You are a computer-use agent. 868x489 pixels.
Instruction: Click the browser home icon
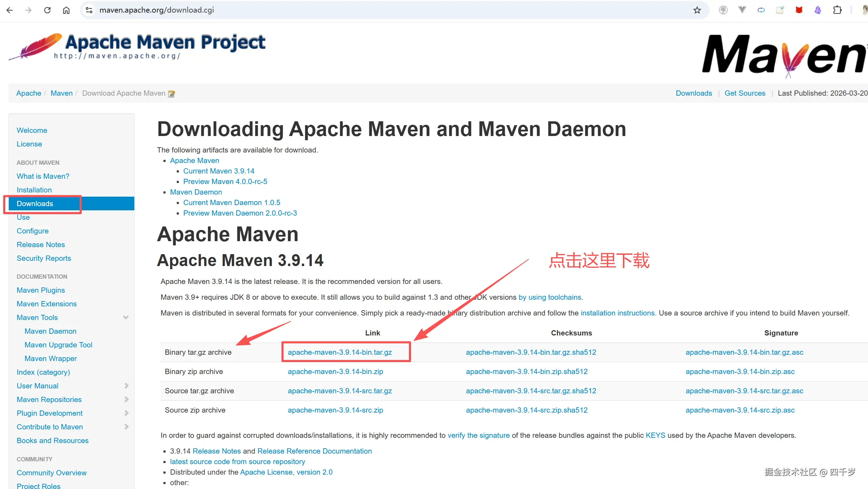click(x=66, y=10)
